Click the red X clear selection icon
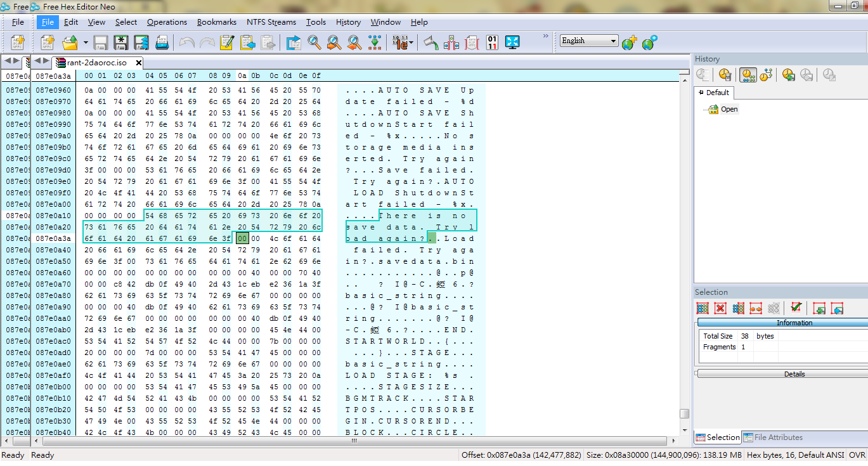This screenshot has height=466, width=868. click(720, 308)
